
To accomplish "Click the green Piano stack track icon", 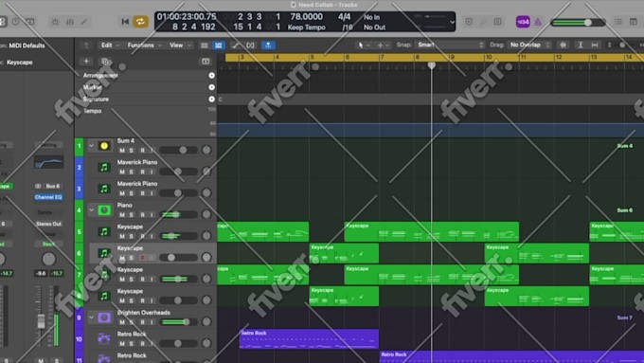I will (104, 210).
